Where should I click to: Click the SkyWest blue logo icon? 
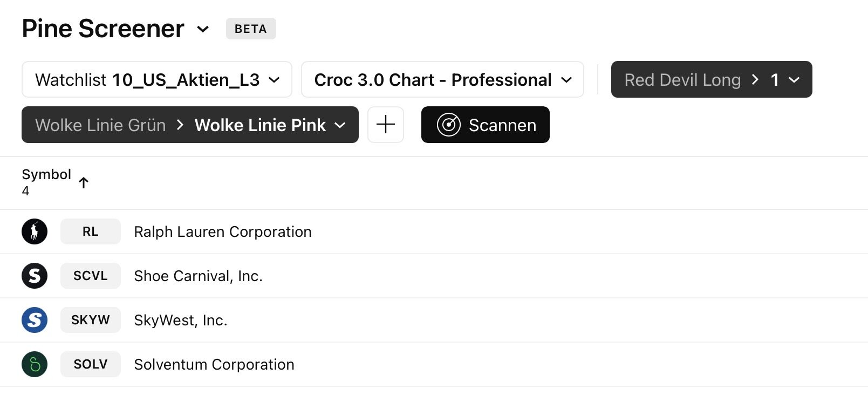[35, 320]
